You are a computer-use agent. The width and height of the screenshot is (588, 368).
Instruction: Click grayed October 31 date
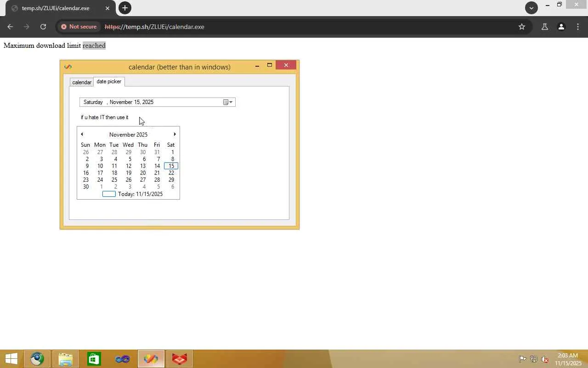pyautogui.click(x=157, y=152)
